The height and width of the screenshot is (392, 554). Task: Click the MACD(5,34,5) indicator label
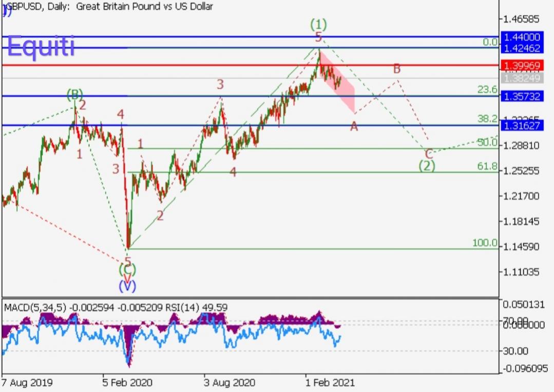coord(36,307)
